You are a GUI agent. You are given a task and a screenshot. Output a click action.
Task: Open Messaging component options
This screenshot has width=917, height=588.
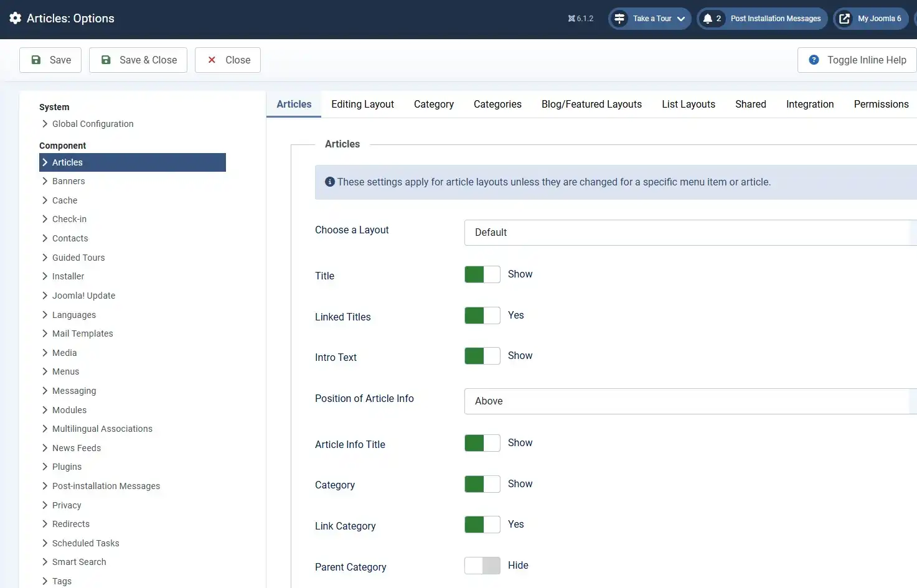74,391
